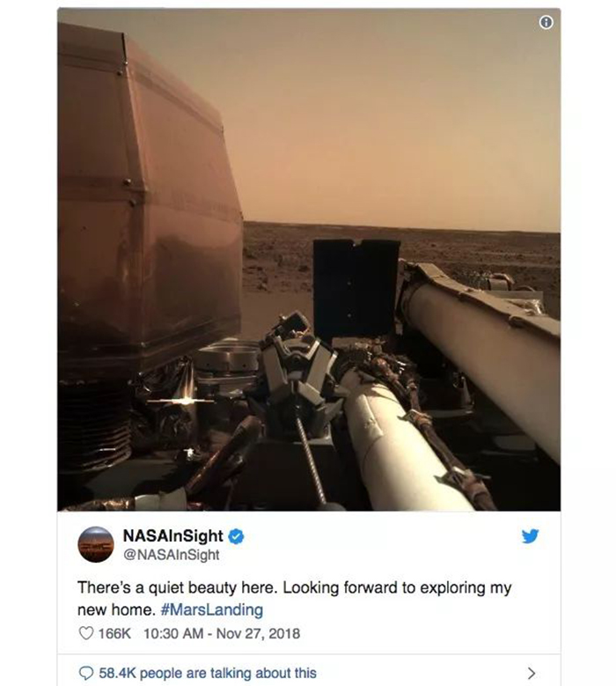Click the blue verified badge

236,536
